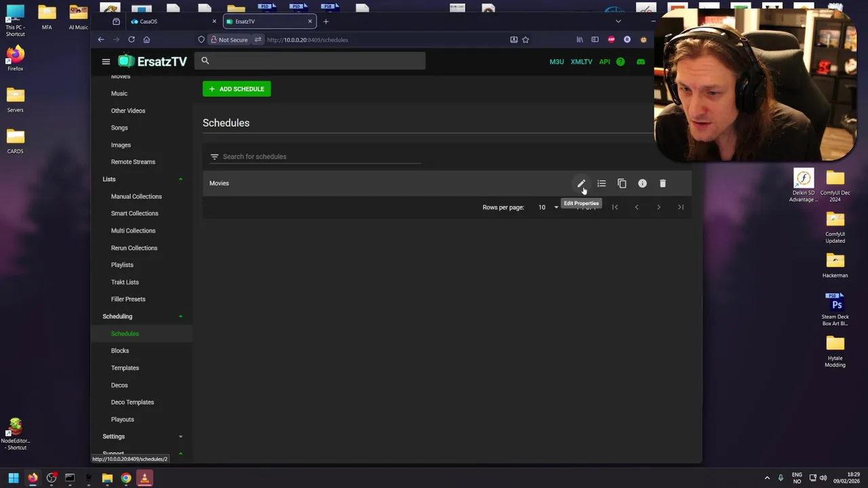Show info for the Movies schedule
868x488 pixels.
642,184
